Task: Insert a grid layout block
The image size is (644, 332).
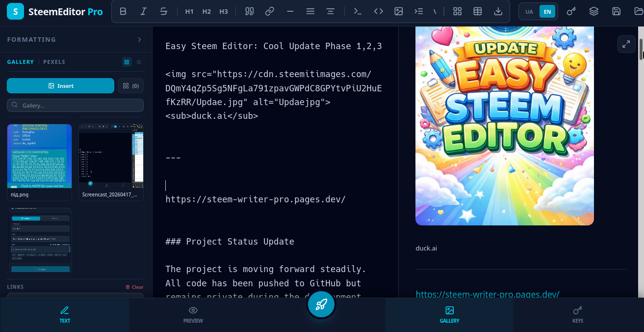Action: [458, 11]
